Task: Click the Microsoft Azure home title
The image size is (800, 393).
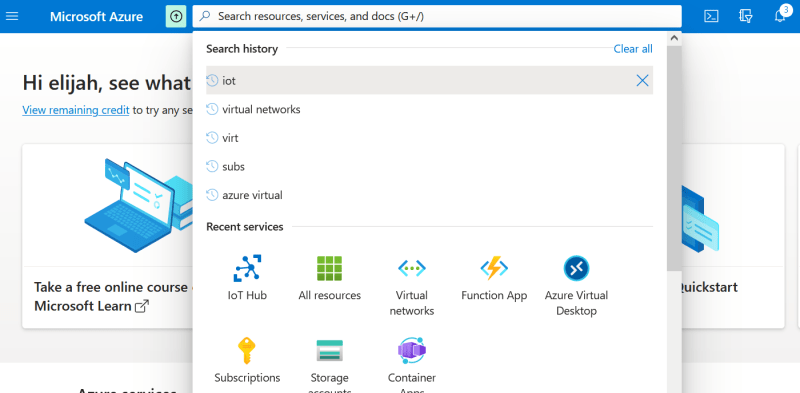Action: tap(96, 16)
